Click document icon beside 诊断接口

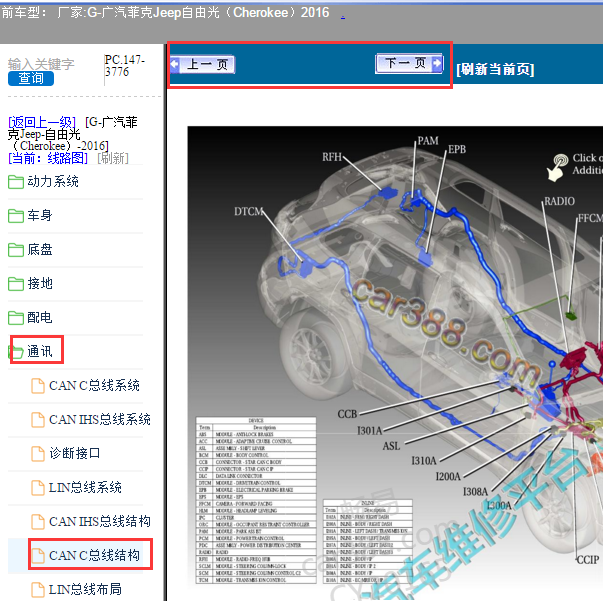coord(38,453)
